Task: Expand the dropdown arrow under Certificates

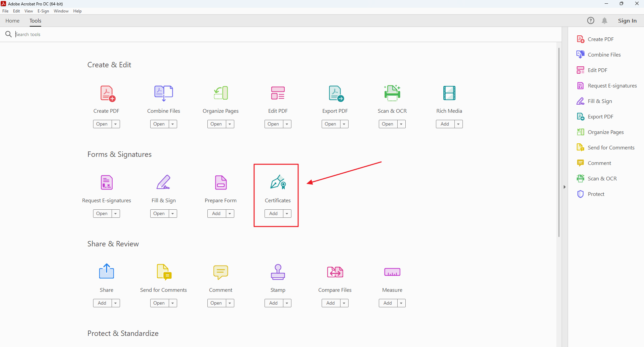Action: pos(287,214)
